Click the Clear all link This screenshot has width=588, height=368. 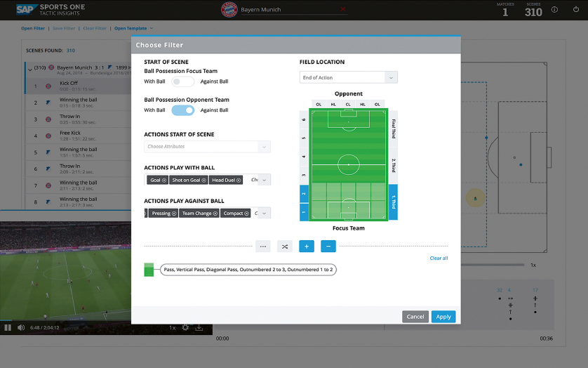point(439,258)
